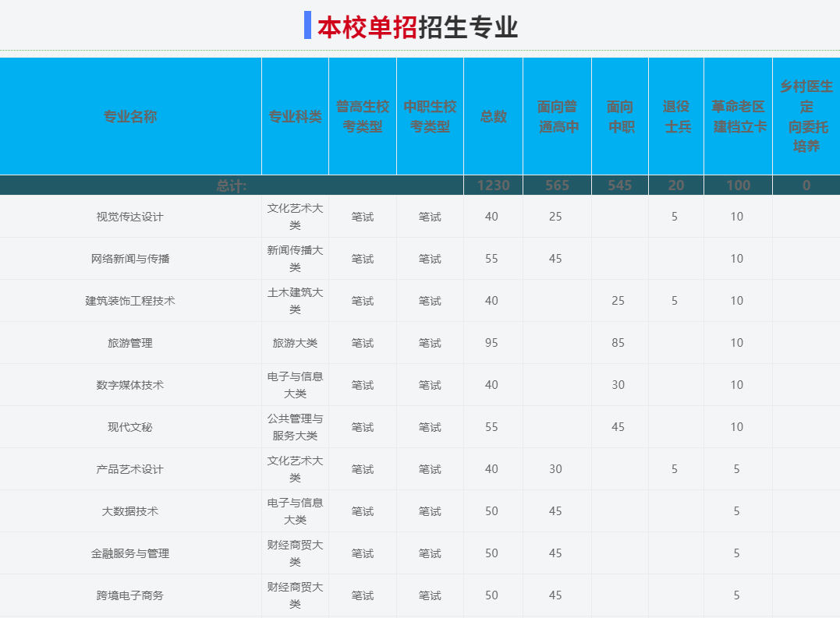This screenshot has width=840, height=618.
Task: Click the 中职生校考类型 column header
Action: tap(430, 117)
